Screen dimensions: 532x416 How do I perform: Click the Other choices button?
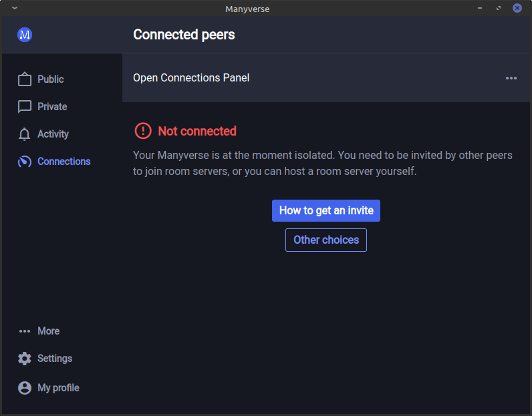[326, 240]
